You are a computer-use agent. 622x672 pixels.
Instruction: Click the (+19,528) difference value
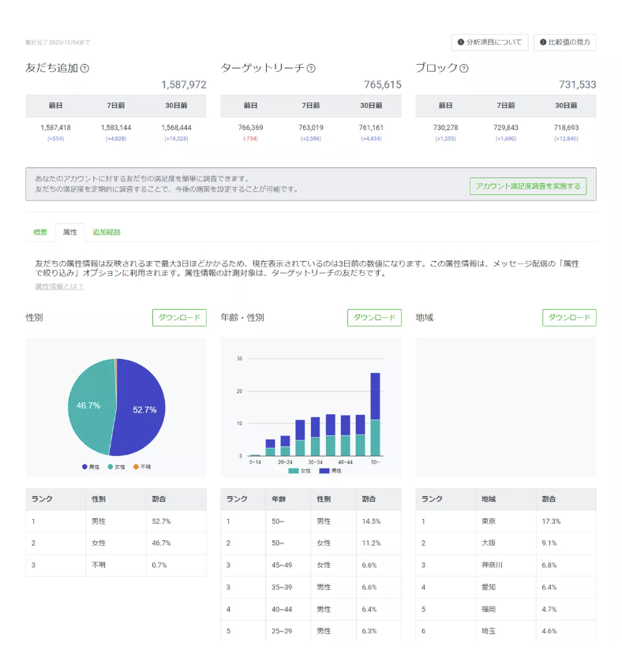(x=176, y=139)
